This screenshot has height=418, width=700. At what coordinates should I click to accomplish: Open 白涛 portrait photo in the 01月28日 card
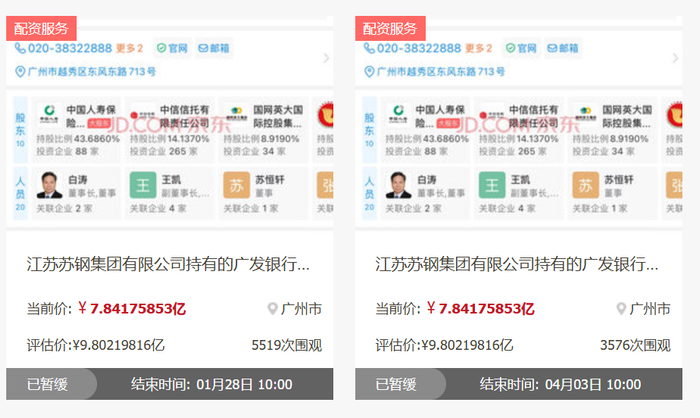click(x=50, y=185)
